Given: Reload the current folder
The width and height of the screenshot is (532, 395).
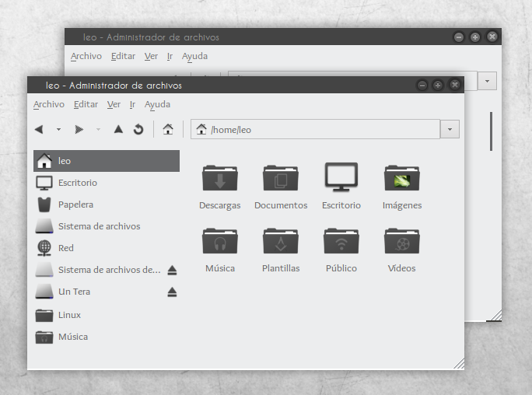Looking at the screenshot, I should pos(138,129).
